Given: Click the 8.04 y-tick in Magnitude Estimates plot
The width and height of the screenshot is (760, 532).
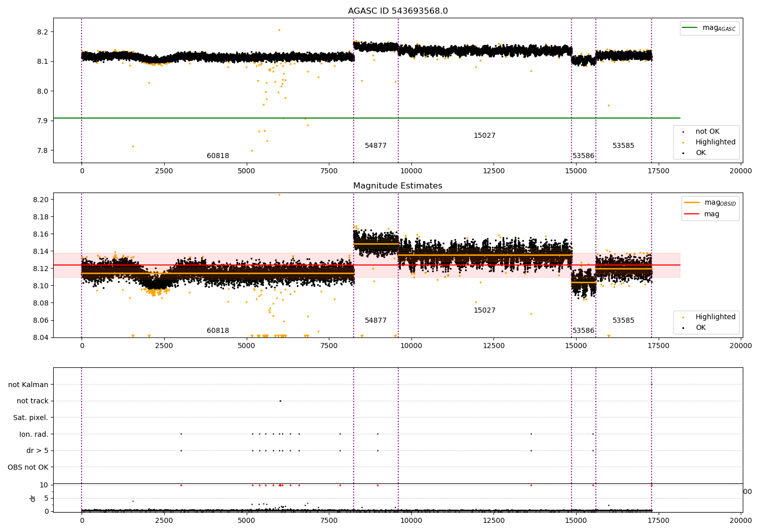Looking at the screenshot, I should pos(41,338).
